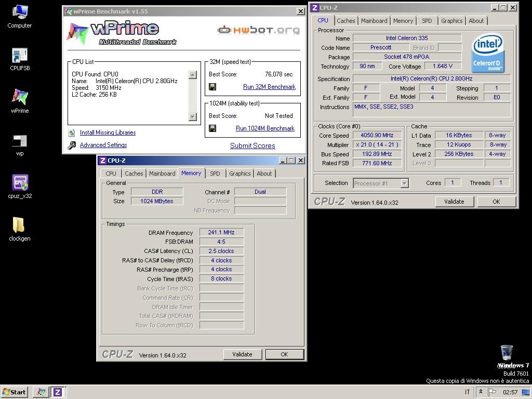Switch to SPD tab in the CPU-Z CPU window
This screenshot has height=399, width=532.
coord(427,21)
